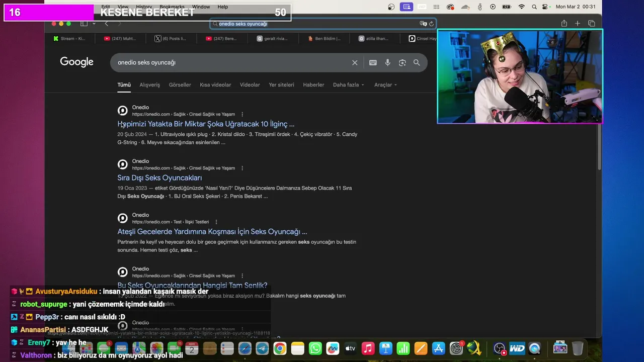Expand the Safari sidebar dropdown arrow
Image resolution: width=644 pixels, height=362 pixels.
[x=94, y=24]
